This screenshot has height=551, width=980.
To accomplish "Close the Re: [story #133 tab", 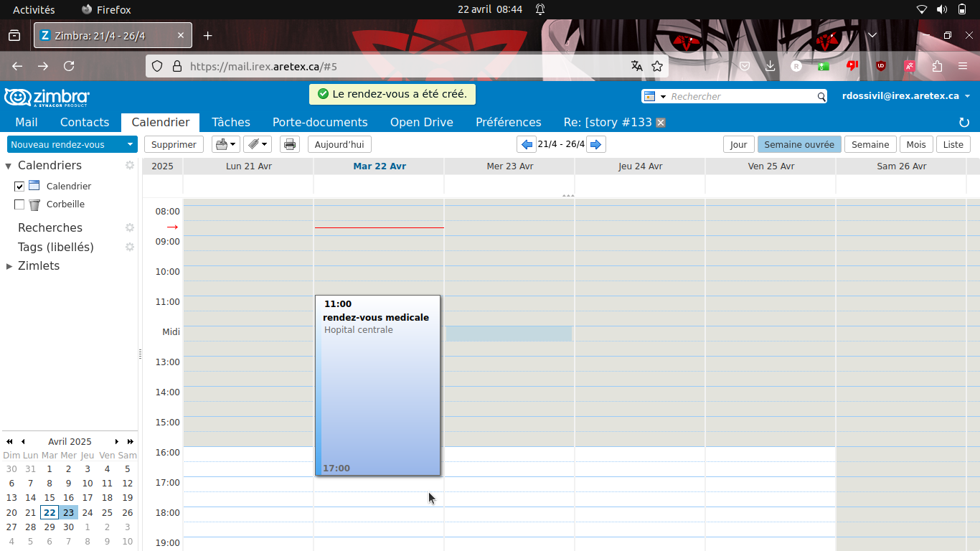I will click(x=661, y=123).
